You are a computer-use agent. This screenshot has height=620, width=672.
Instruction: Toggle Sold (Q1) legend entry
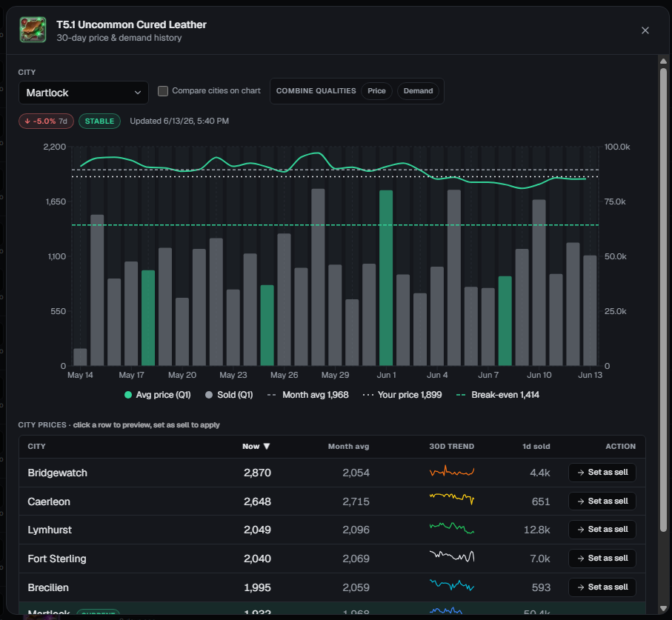[229, 395]
